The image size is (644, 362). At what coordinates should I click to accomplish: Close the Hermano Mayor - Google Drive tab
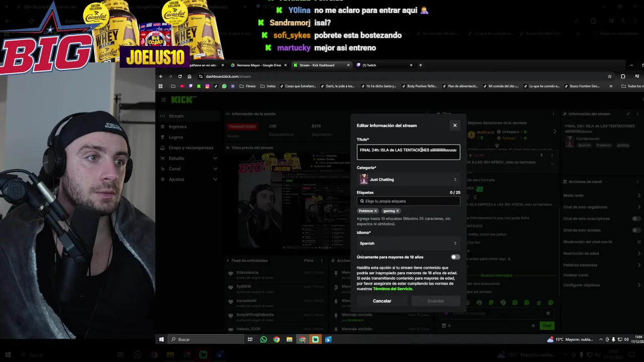click(286, 65)
